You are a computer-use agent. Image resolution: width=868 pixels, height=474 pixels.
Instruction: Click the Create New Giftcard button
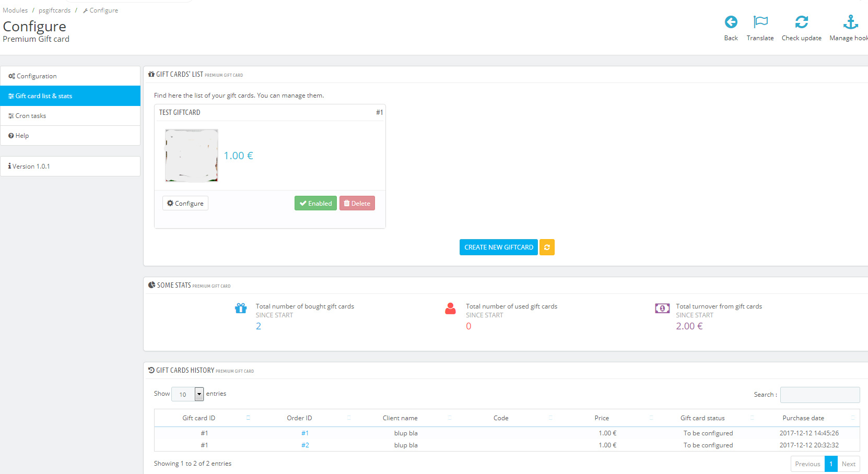499,247
